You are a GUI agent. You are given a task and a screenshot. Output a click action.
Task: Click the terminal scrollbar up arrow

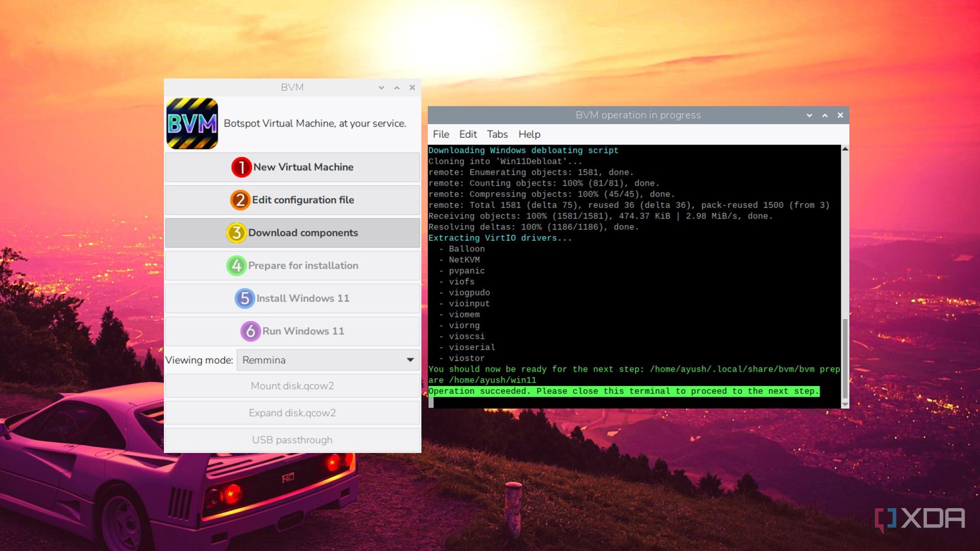845,149
